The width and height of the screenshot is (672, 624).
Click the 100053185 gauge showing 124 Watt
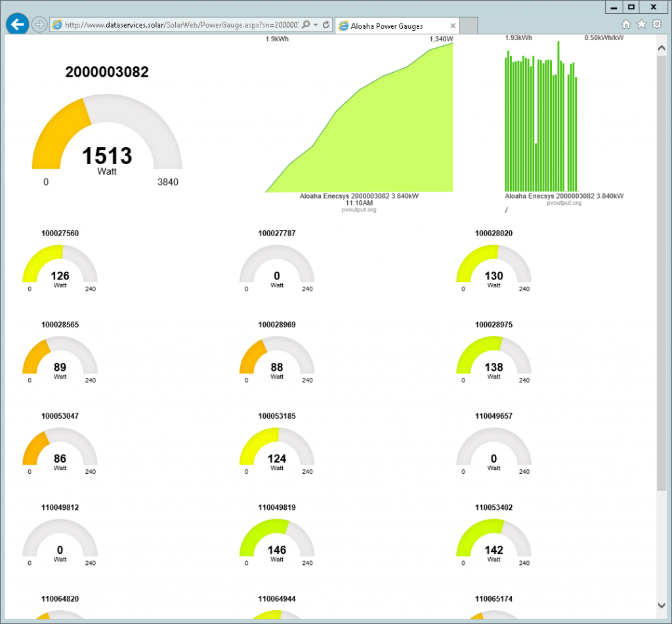[x=277, y=450]
